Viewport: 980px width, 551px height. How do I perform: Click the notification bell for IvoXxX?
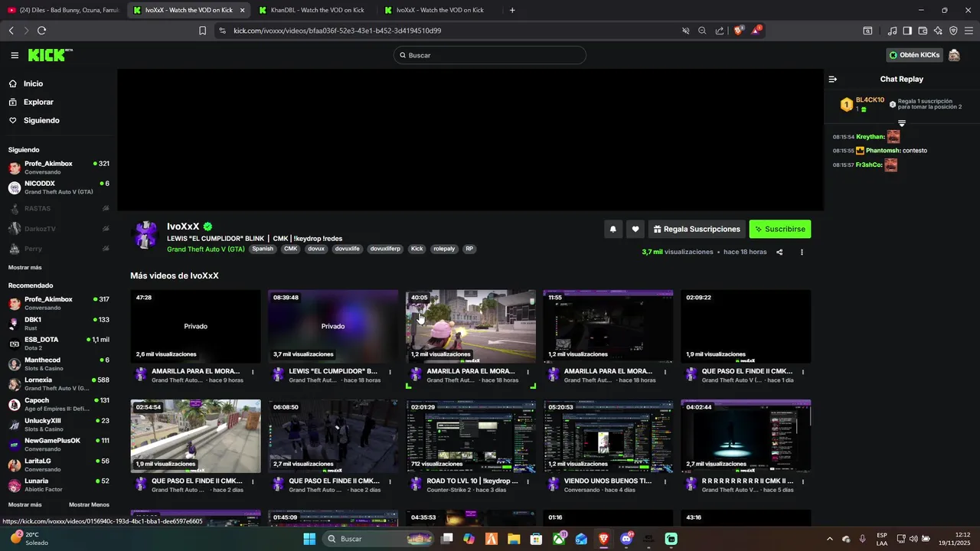point(612,229)
